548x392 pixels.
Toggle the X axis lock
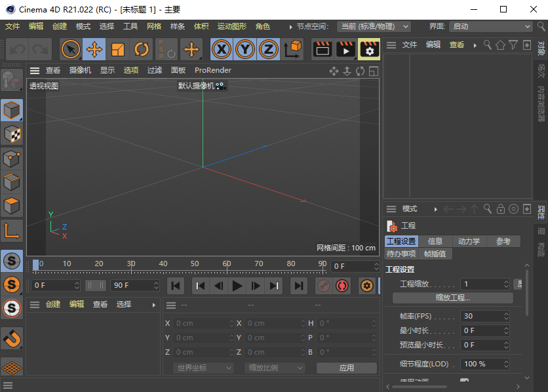click(222, 49)
